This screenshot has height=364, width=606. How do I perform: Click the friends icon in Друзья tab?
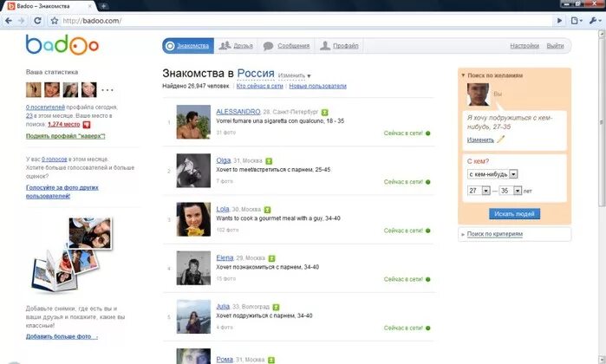225,46
